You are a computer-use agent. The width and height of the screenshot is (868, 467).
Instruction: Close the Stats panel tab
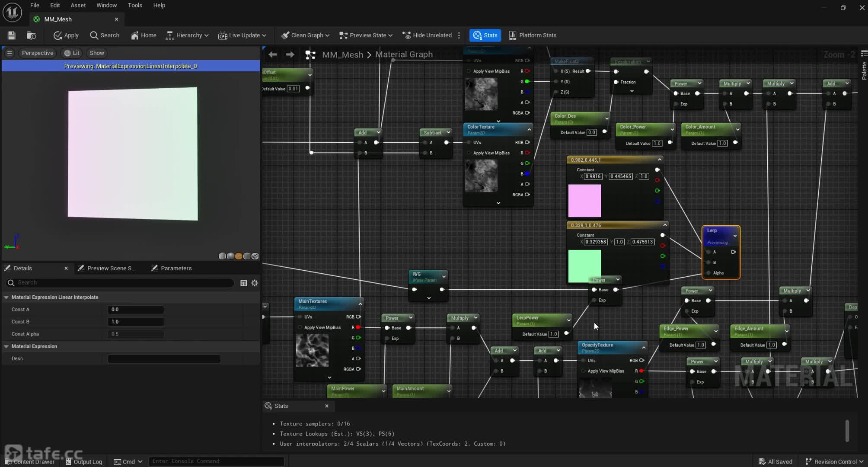click(327, 406)
